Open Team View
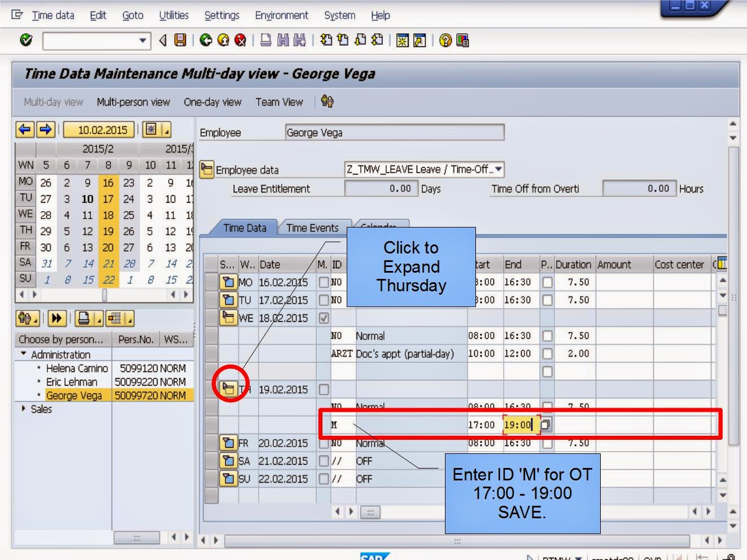Screen dimensions: 747x560 tap(279, 102)
